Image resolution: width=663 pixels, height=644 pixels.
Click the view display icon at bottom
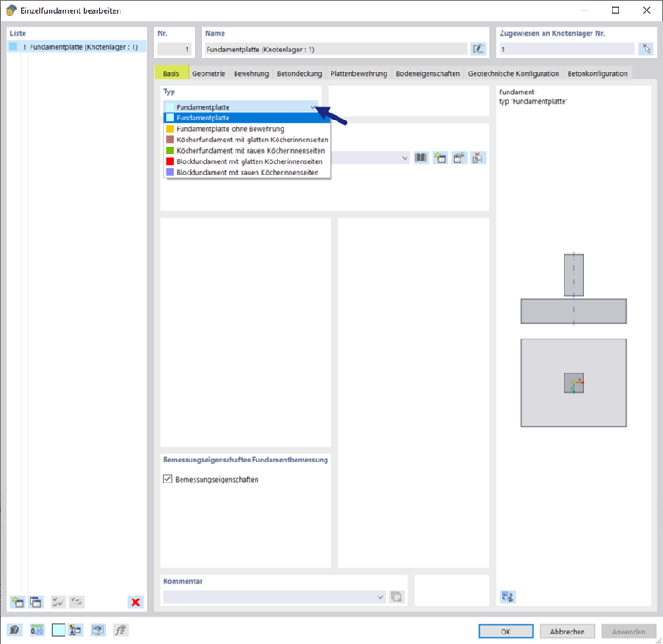tap(98, 630)
